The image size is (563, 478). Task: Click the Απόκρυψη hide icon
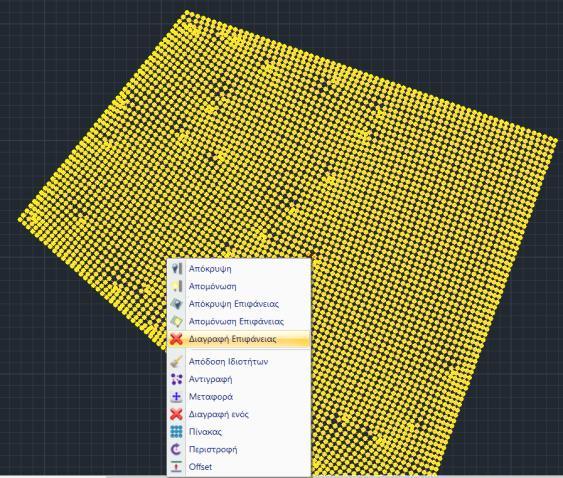176,269
